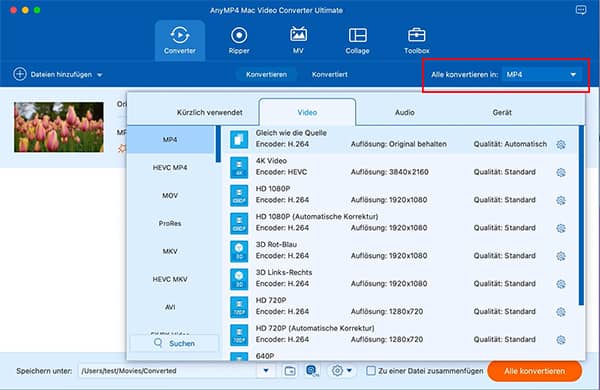Click the plus icon for Dateien hinzufügen
Screen dimensions: 600x390
point(20,74)
